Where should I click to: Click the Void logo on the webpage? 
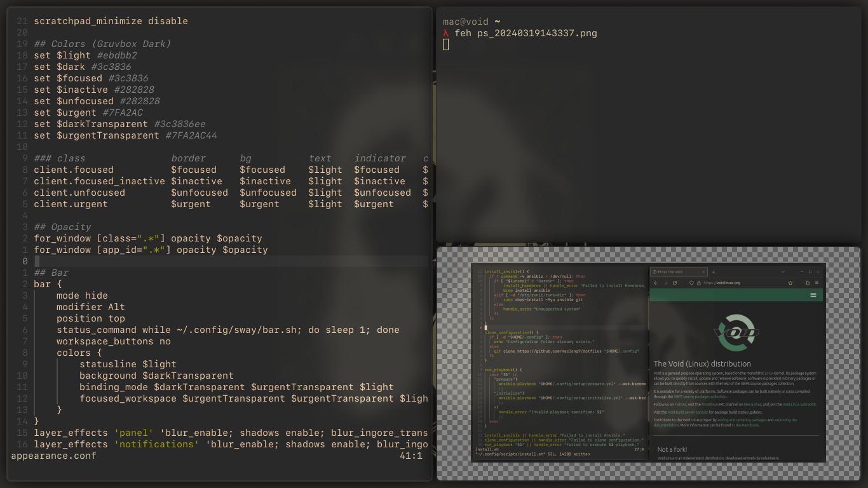(736, 332)
